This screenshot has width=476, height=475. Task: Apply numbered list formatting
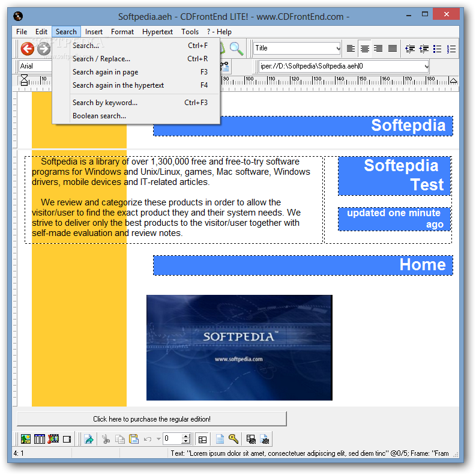point(451,49)
